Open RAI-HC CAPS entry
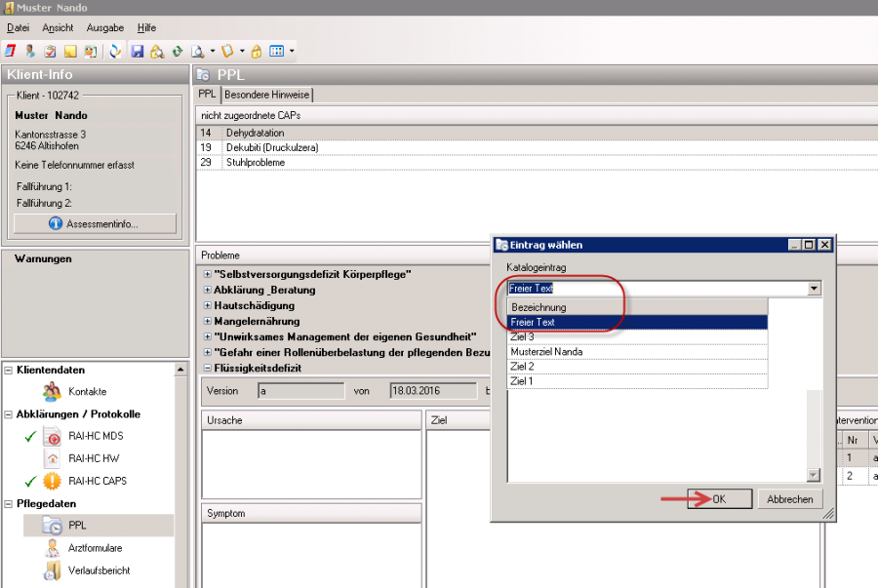 [x=98, y=481]
